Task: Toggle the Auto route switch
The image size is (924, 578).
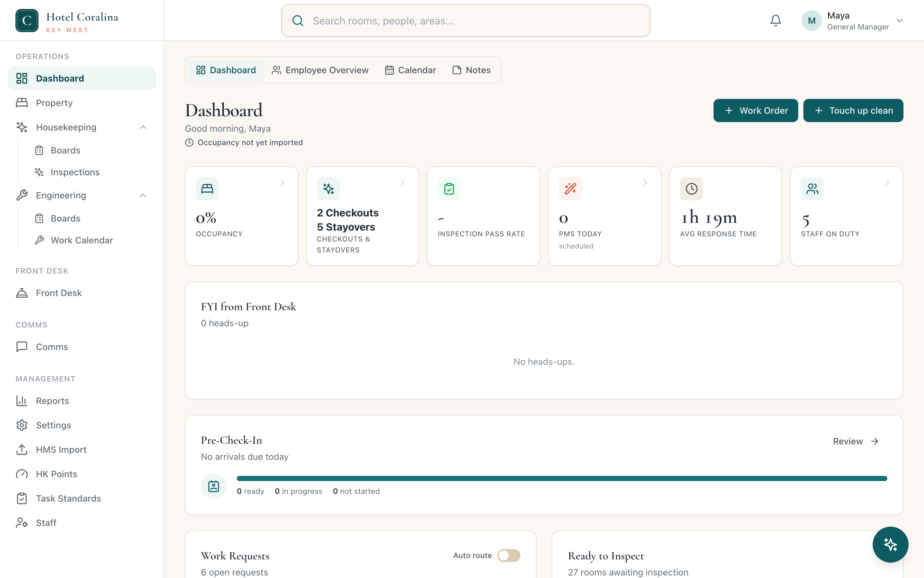Action: 509,556
